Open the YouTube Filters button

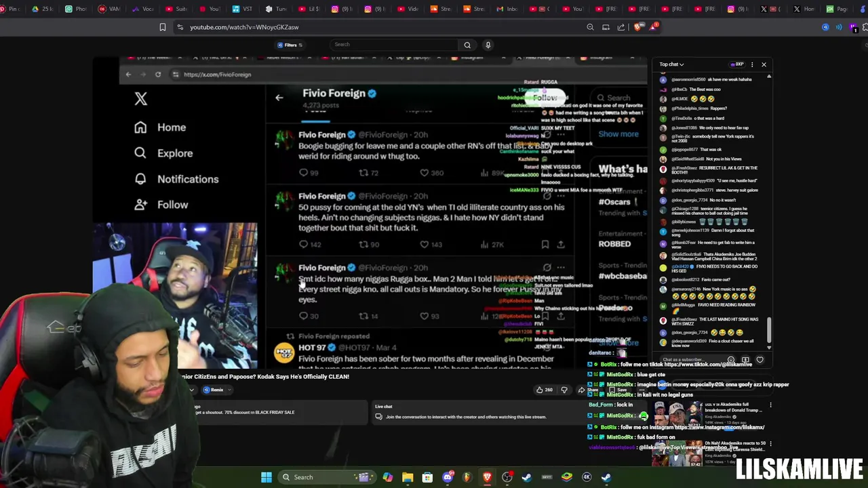pyautogui.click(x=290, y=45)
